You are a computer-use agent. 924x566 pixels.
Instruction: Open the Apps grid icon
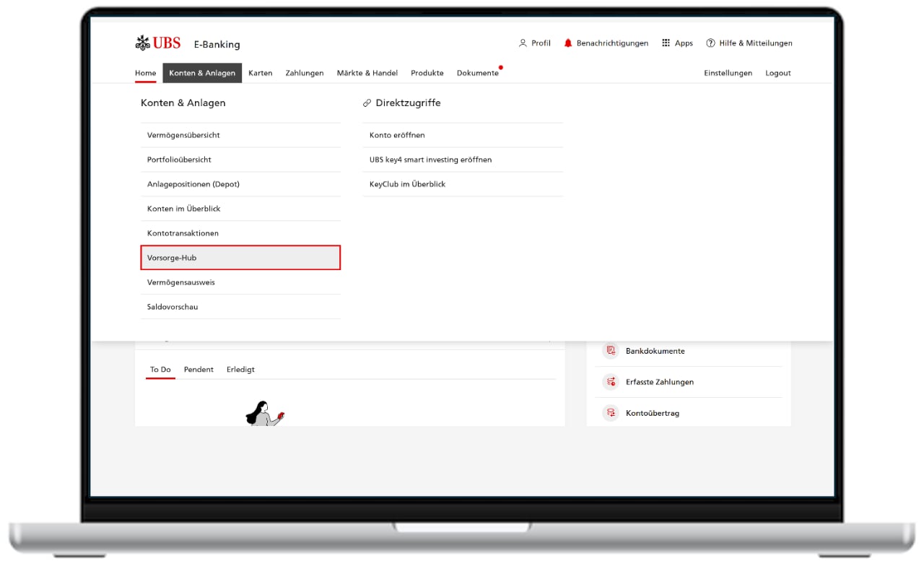pyautogui.click(x=666, y=43)
